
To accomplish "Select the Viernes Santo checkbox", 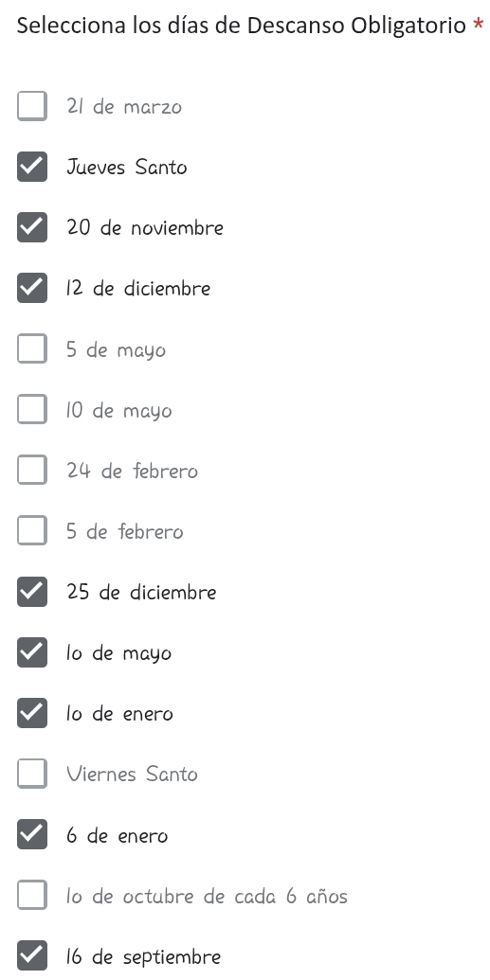I will (x=32, y=774).
